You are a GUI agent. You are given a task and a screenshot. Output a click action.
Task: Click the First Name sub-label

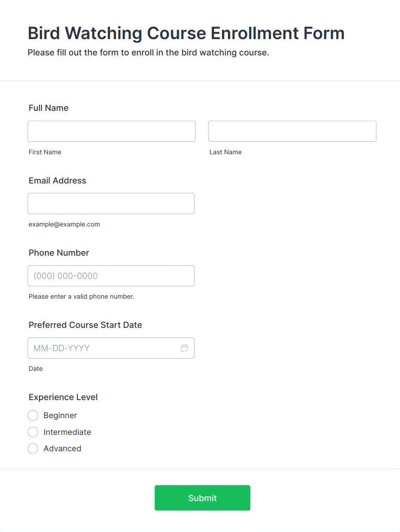(45, 152)
